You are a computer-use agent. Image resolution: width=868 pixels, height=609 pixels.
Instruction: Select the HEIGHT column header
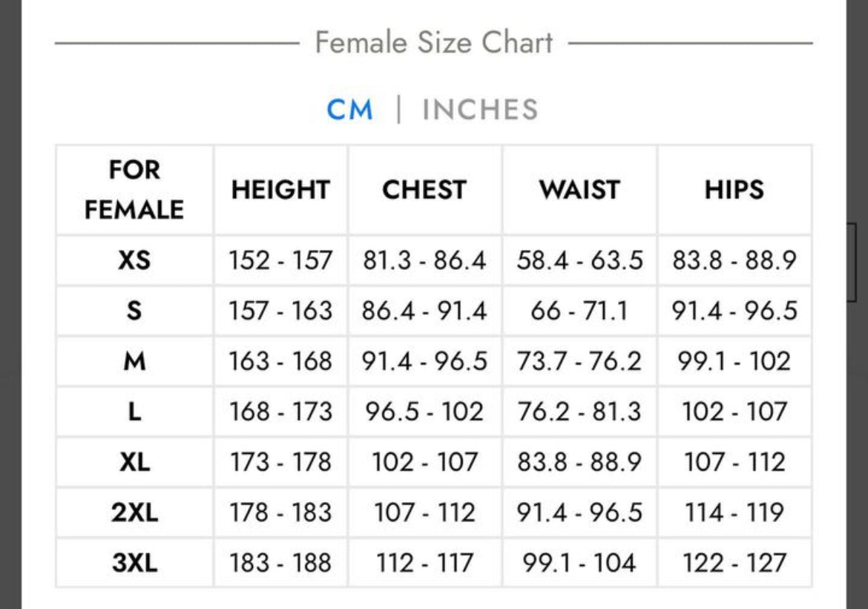tap(280, 190)
